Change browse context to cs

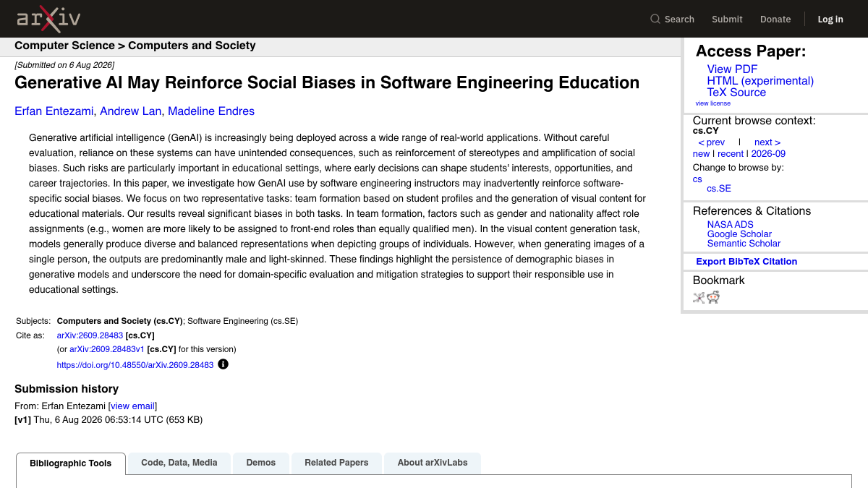coord(697,179)
